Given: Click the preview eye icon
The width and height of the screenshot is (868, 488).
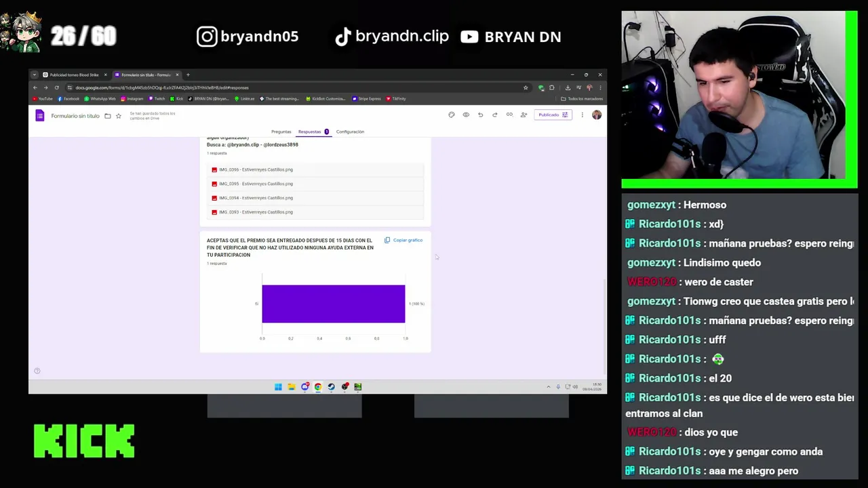Looking at the screenshot, I should [x=466, y=115].
